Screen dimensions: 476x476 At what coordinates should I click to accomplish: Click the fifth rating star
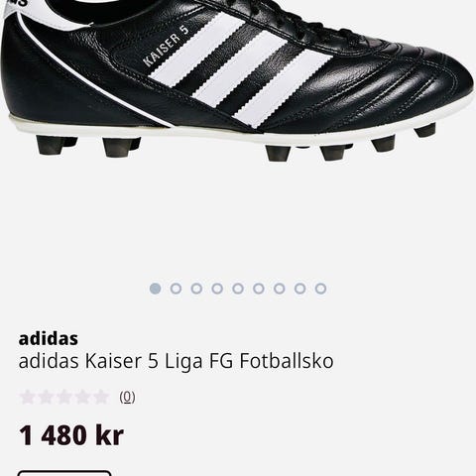point(101,397)
